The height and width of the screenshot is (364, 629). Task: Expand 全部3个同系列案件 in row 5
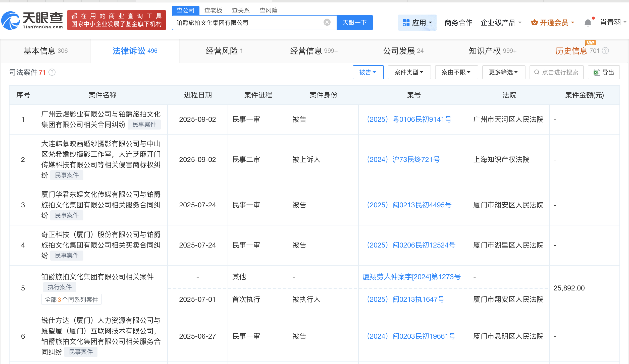coord(71,299)
